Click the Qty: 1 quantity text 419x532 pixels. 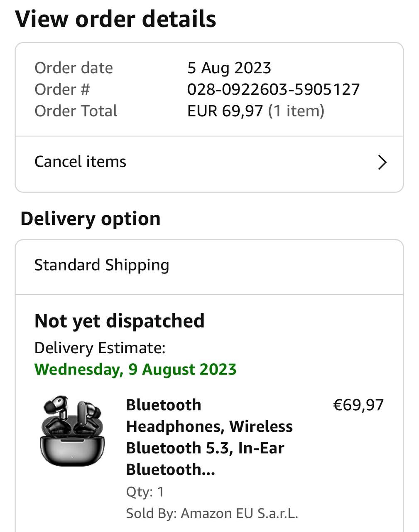[145, 492]
